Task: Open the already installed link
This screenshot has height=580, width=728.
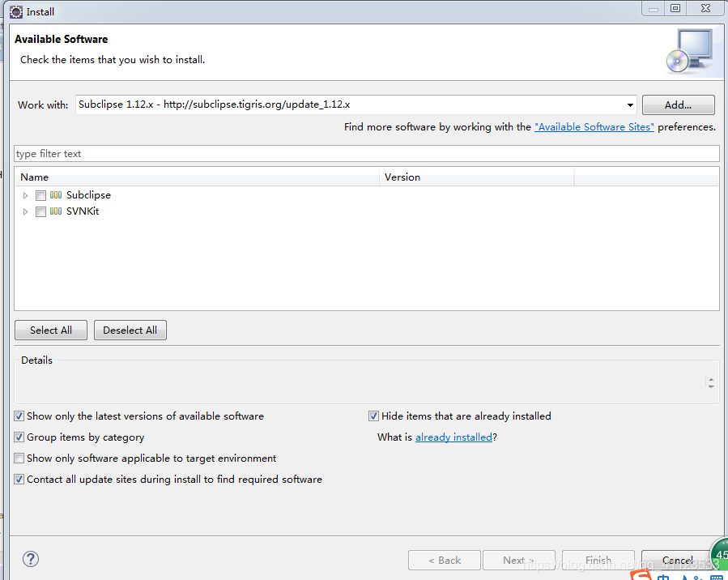Action: coord(453,437)
